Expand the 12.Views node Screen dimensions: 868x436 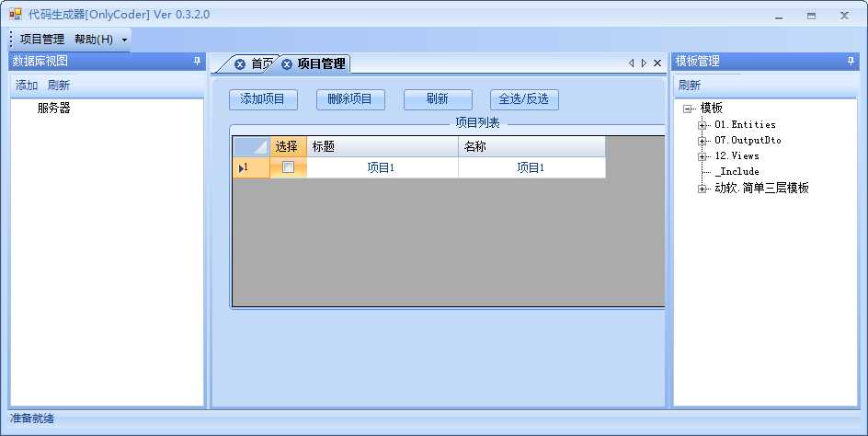702,156
